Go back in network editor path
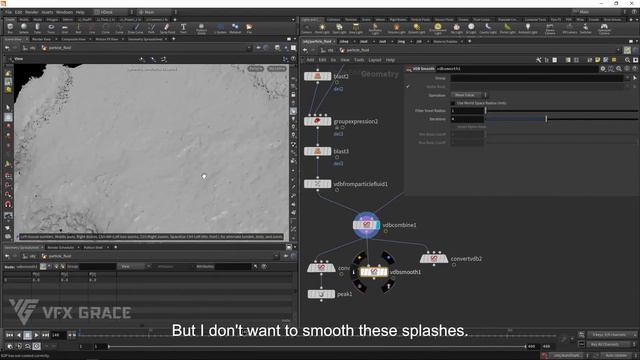Image resolution: width=640 pixels, height=360 pixels. click(305, 50)
